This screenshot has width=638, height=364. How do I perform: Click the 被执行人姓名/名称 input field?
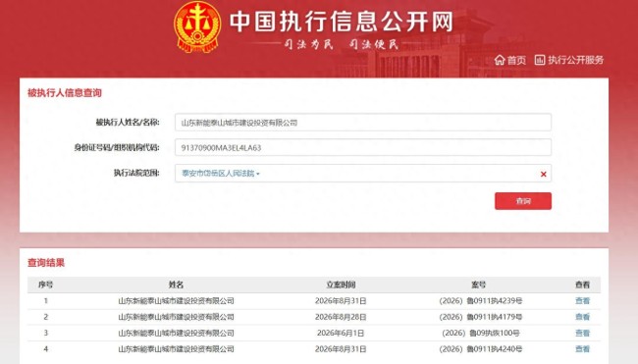point(363,123)
